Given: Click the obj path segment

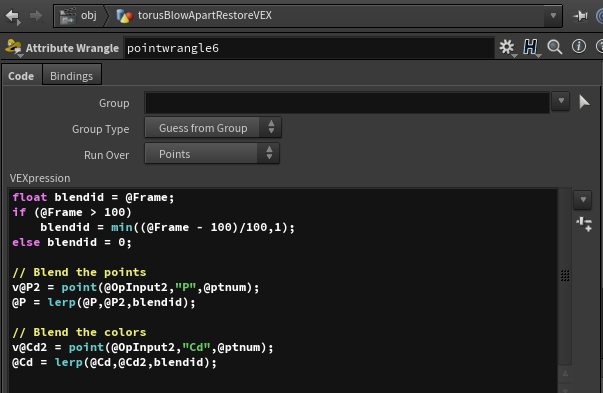Looking at the screenshot, I should 79,16.
